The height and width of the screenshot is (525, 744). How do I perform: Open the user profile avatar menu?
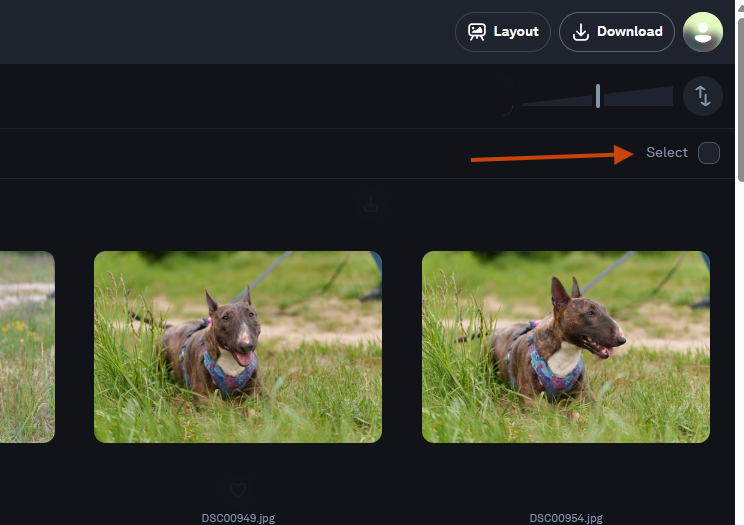[x=703, y=32]
